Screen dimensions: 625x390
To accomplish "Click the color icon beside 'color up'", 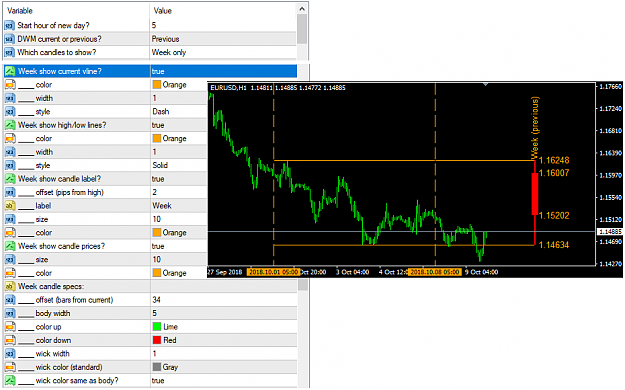I will tap(10, 327).
